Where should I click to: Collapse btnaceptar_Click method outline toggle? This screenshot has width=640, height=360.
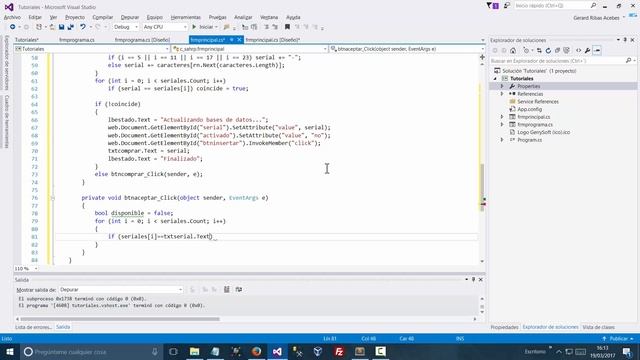[x=52, y=198]
